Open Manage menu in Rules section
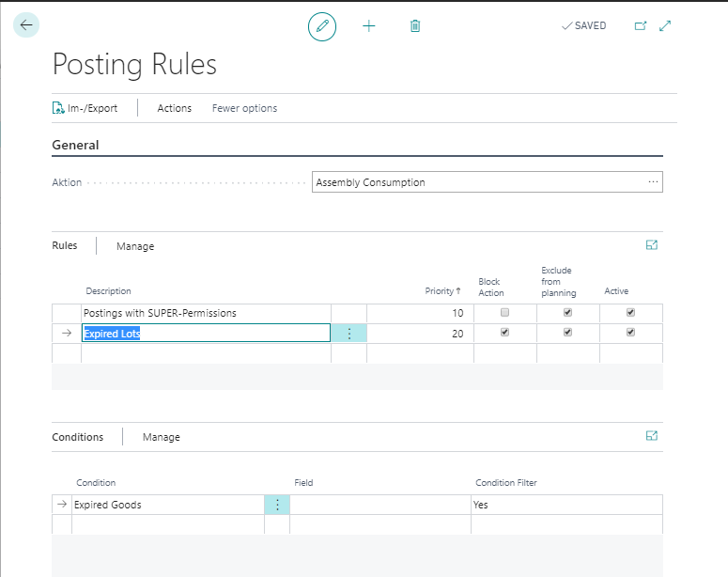The height and width of the screenshot is (577, 728). coord(135,246)
